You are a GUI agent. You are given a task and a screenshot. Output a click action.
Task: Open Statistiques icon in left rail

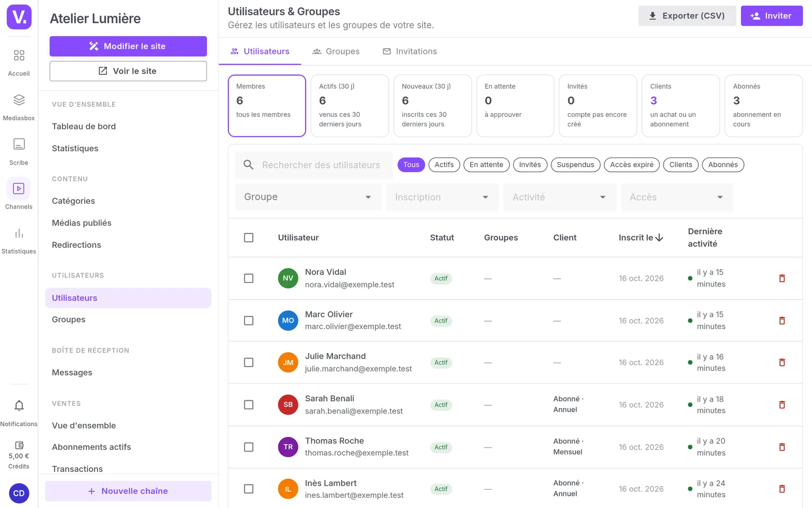point(19,233)
